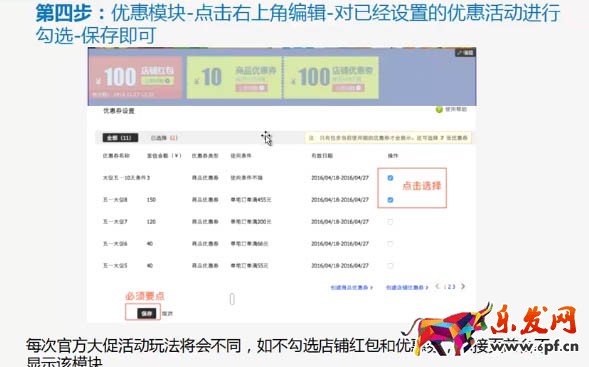589x367 pixels.
Task: Open the 创建商品优惠券 link
Action: pyautogui.click(x=352, y=287)
